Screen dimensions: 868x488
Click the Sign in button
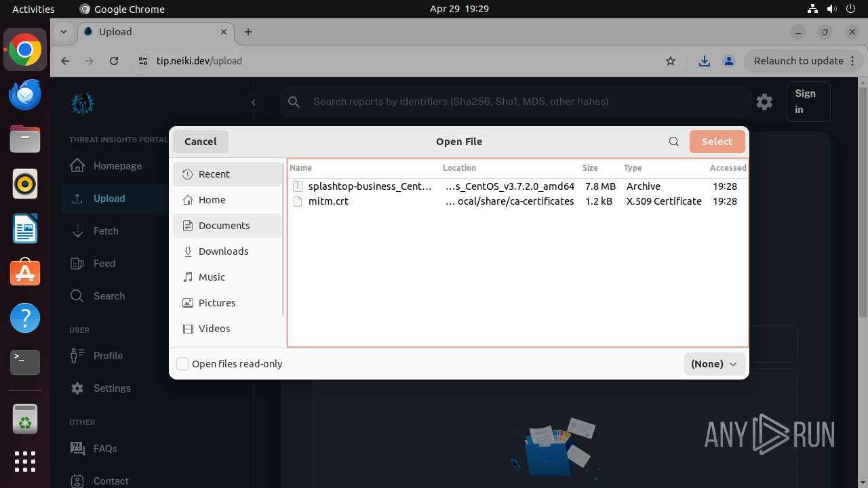pyautogui.click(x=808, y=102)
